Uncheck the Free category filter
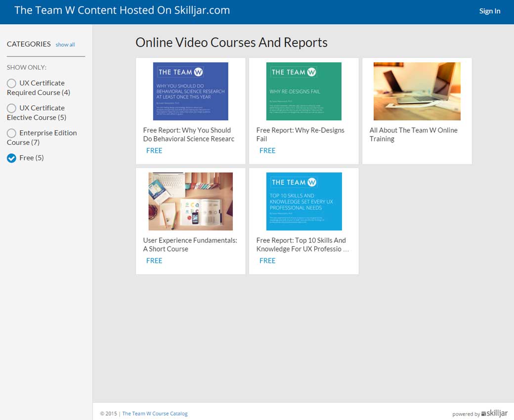The image size is (514, 420). [12, 158]
